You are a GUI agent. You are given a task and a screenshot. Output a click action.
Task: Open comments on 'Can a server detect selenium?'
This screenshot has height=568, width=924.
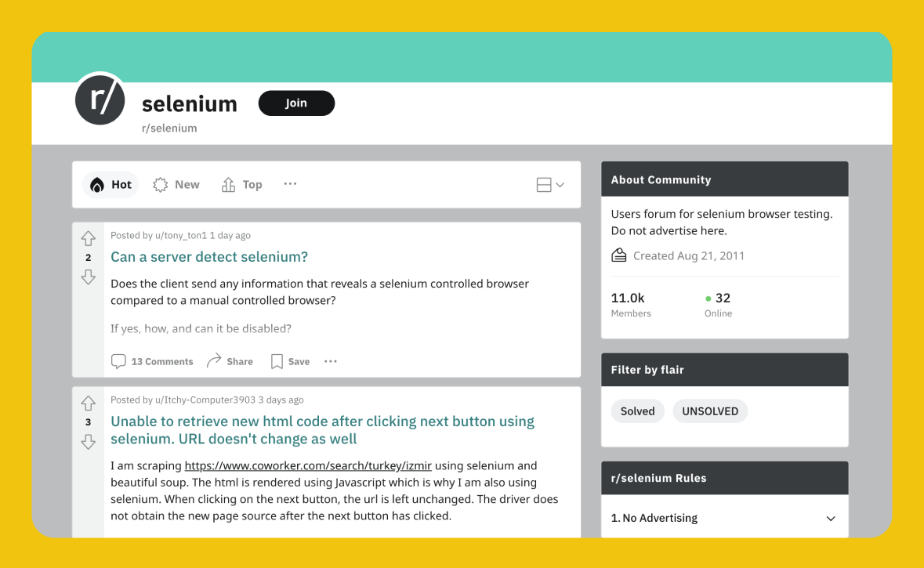[119, 360]
